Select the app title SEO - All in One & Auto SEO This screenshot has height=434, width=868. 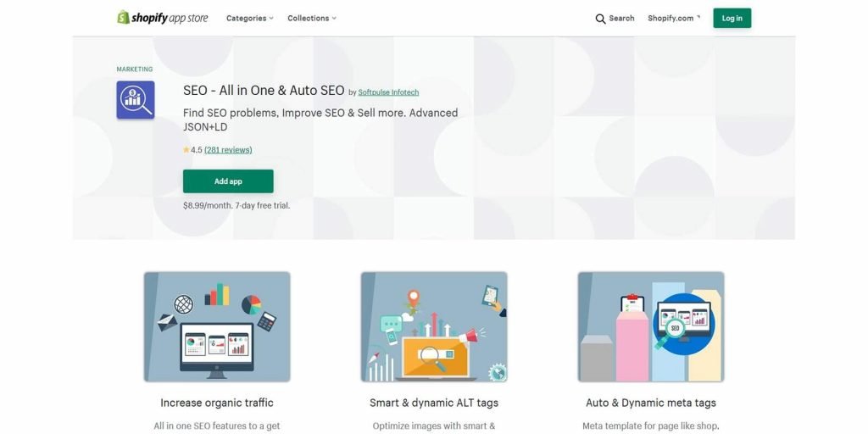[x=264, y=91]
